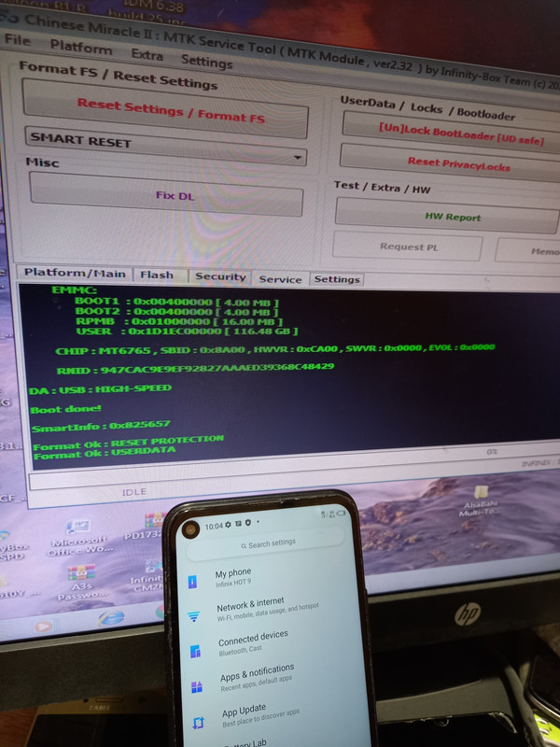
Task: Tap Network & internet wifi icon
Action: pos(194,616)
